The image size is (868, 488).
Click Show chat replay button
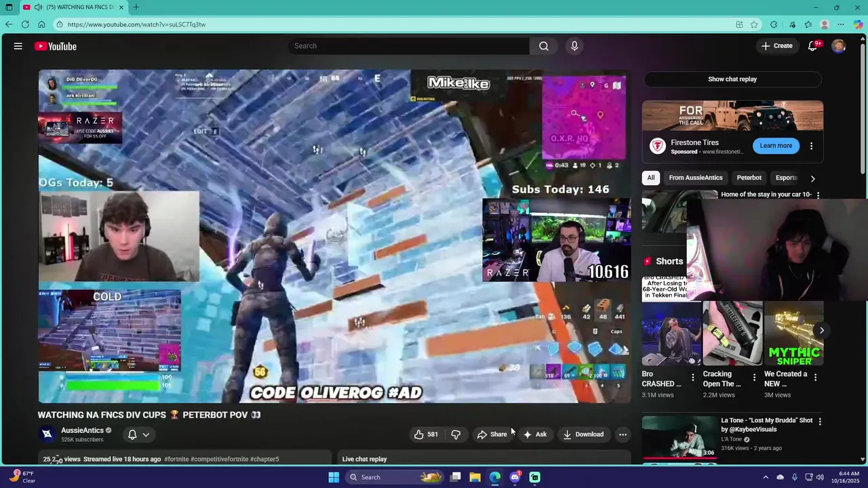tap(732, 79)
